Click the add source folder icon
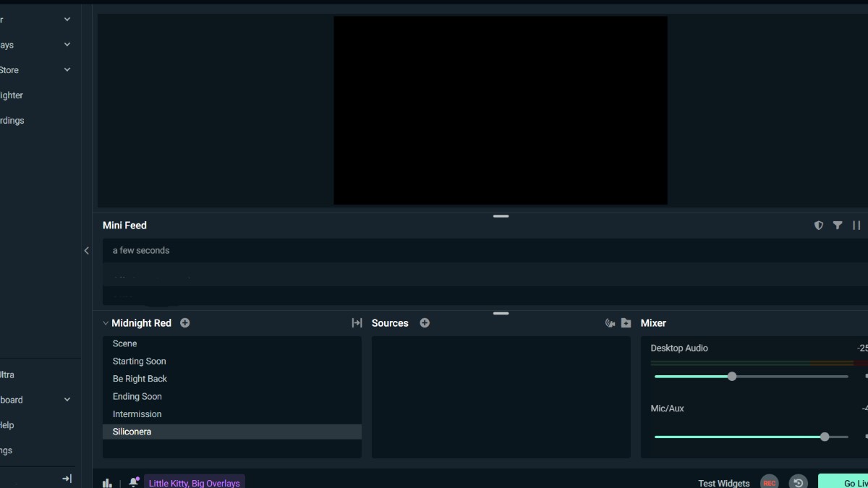This screenshot has width=868, height=488. [x=626, y=323]
